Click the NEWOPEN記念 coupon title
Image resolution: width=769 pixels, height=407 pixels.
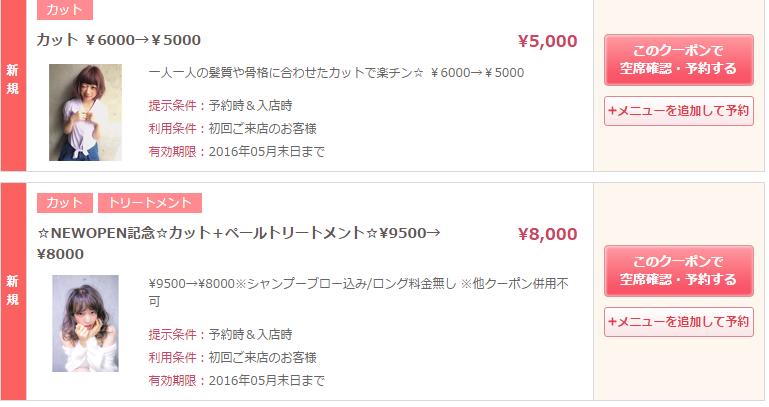240,233
